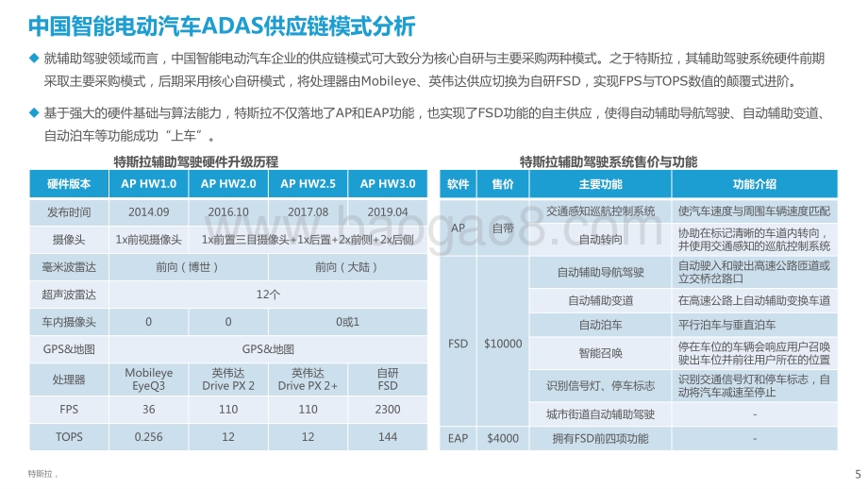This screenshot has width=868, height=489.
Task: Click the feature 自动辅助变道
Action: click(x=601, y=301)
